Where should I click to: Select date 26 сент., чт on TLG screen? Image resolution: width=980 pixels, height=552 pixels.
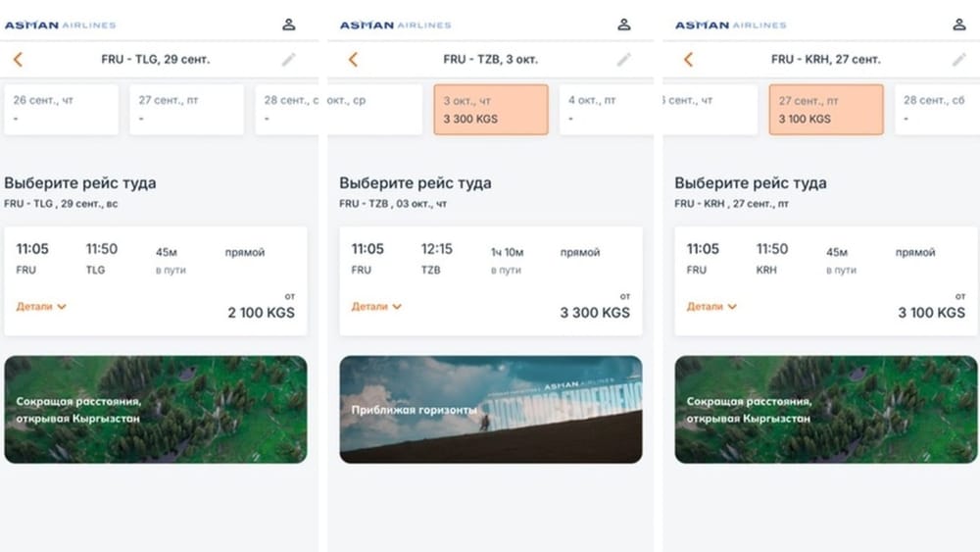pyautogui.click(x=61, y=110)
